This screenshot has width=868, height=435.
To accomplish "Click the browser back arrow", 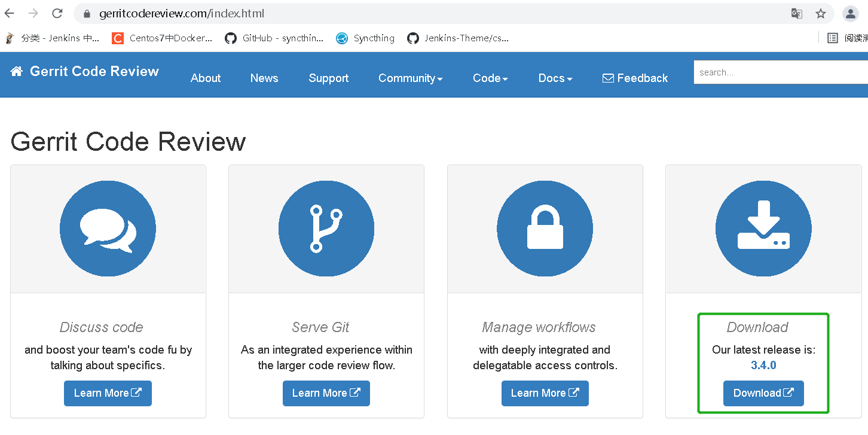I will [10, 13].
